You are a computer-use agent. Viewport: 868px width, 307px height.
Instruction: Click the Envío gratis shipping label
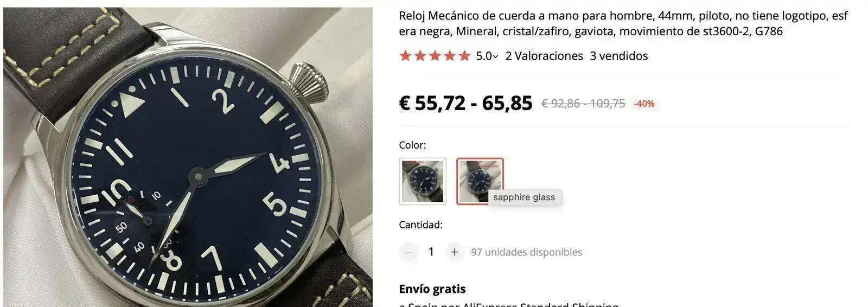pyautogui.click(x=432, y=289)
